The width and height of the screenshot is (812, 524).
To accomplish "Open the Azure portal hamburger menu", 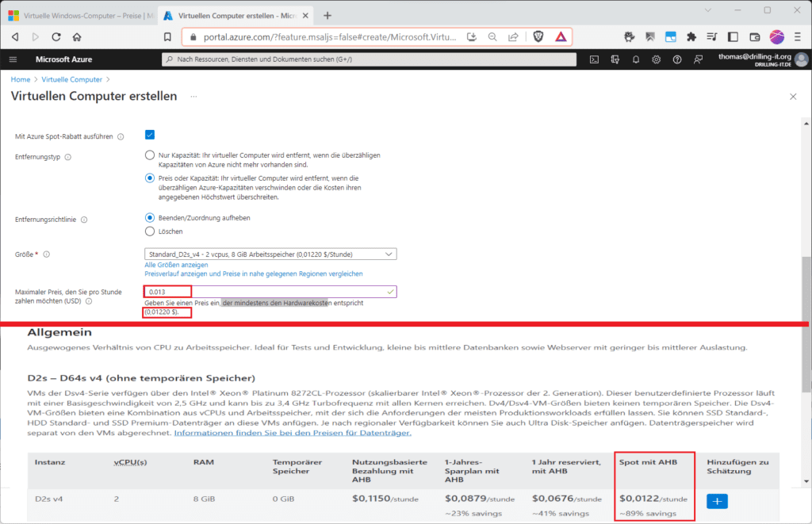I will [13, 59].
